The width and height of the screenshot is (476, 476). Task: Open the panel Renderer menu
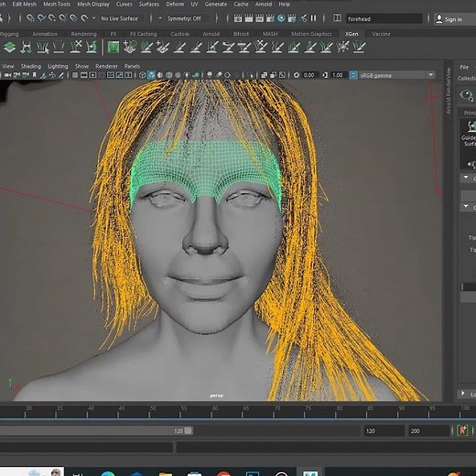pyautogui.click(x=106, y=66)
